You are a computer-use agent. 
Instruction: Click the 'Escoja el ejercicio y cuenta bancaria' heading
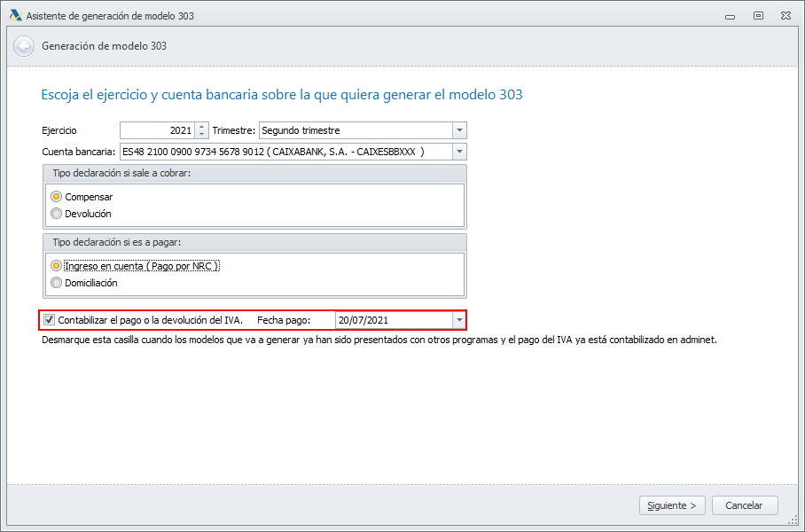click(x=282, y=95)
